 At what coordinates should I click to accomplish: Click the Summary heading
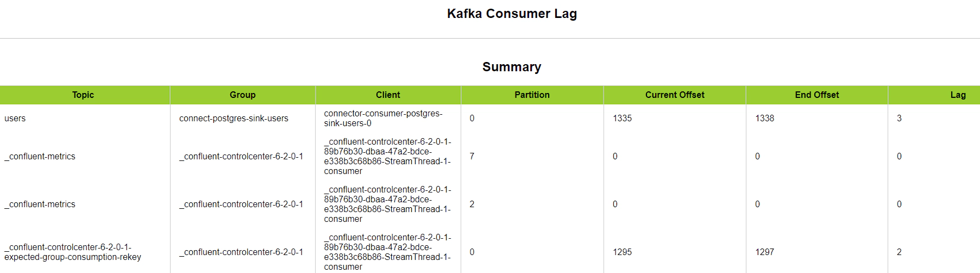pos(512,67)
